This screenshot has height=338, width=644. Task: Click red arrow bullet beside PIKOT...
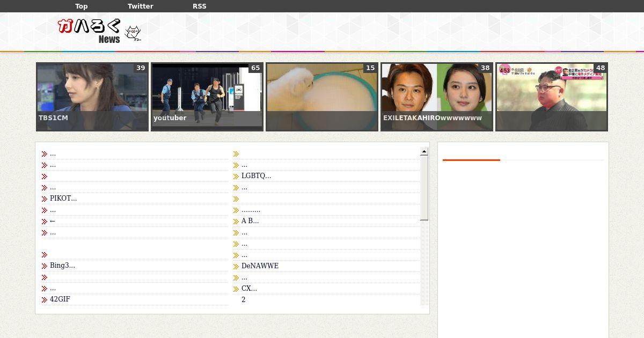45,199
